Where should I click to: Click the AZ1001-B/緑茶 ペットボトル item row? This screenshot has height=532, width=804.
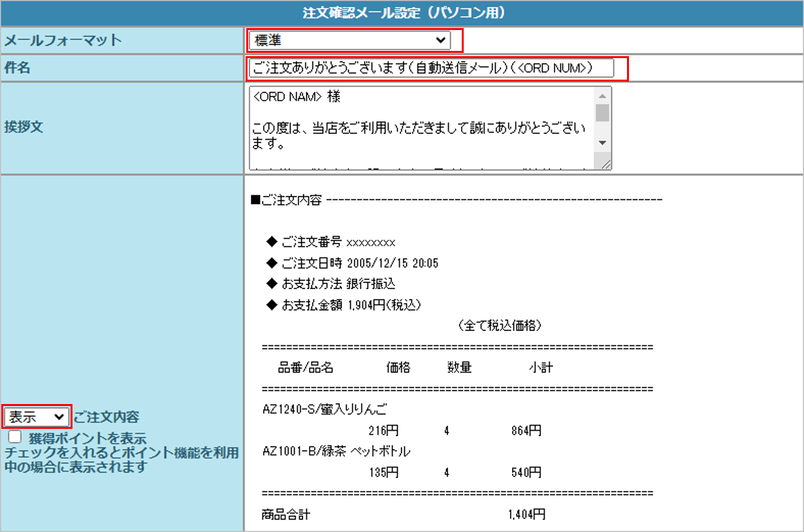tap(336, 452)
